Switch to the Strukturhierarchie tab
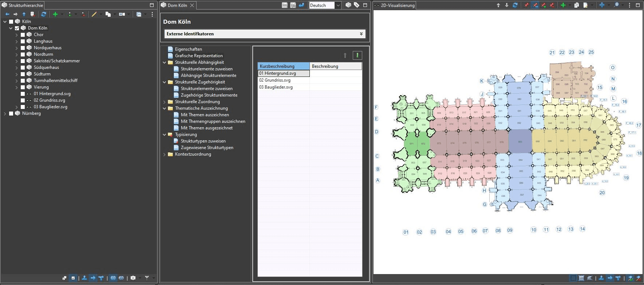This screenshot has height=285, width=644. pos(25,5)
